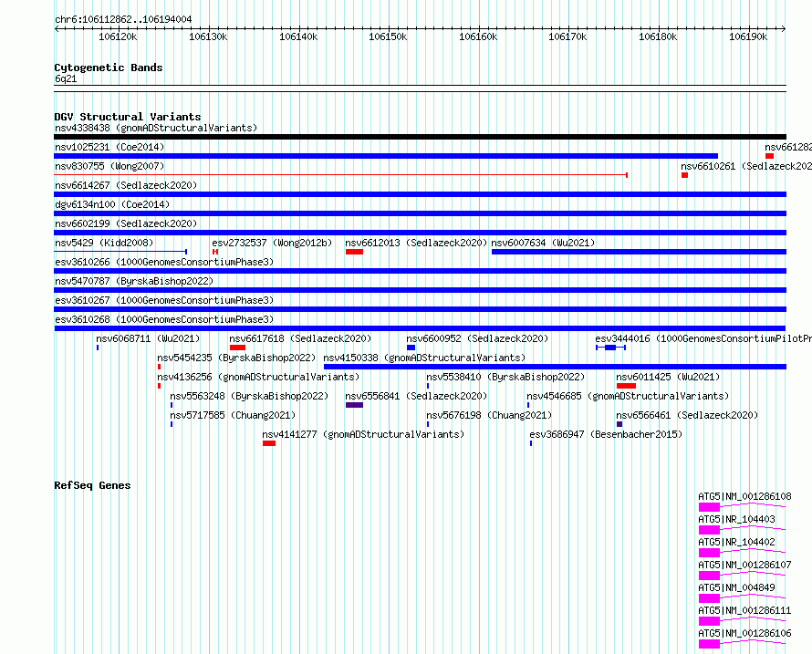Click the nsv830755 (Wong2007) label
The height and width of the screenshot is (654, 812).
pyautogui.click(x=109, y=166)
